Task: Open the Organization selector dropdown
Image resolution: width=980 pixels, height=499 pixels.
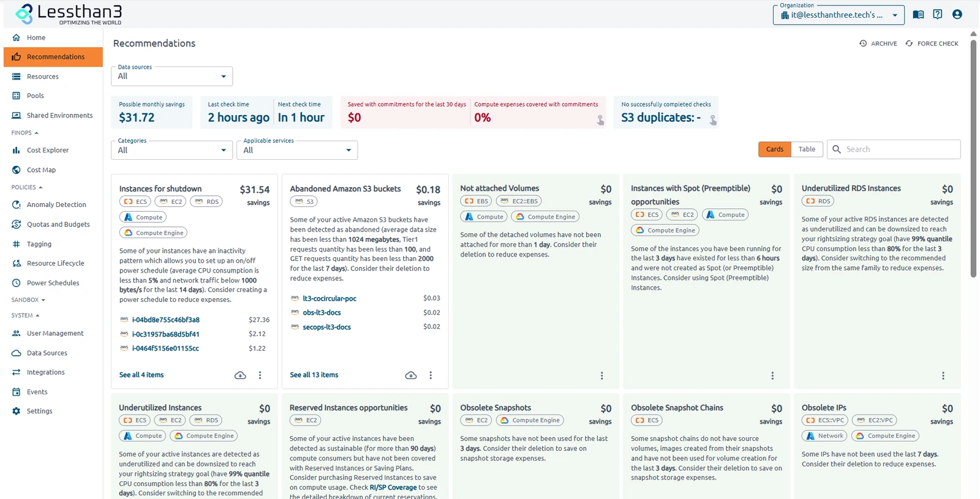Action: click(x=839, y=15)
